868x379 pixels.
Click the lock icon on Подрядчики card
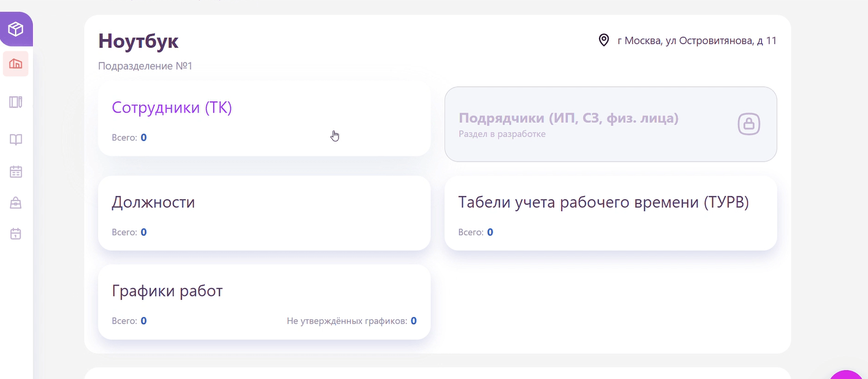(749, 124)
